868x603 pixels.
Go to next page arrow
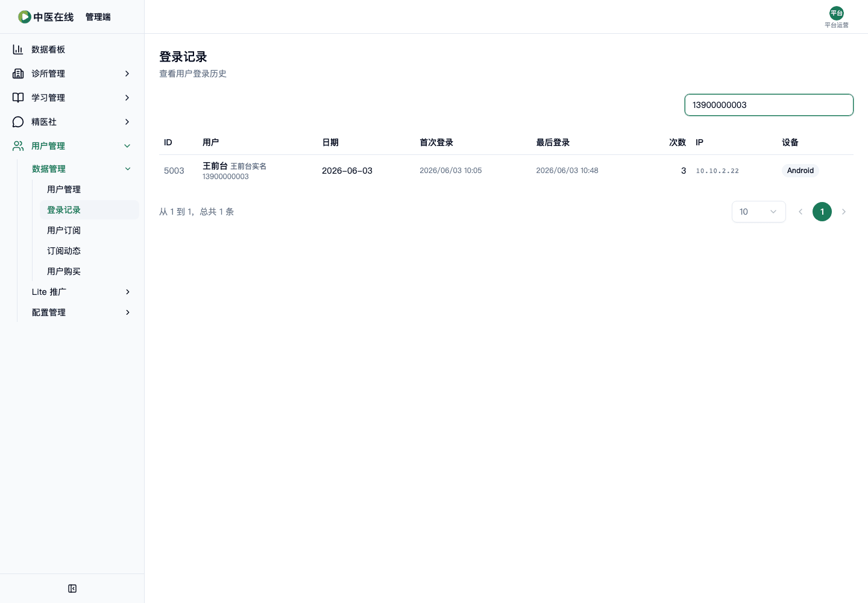click(844, 212)
